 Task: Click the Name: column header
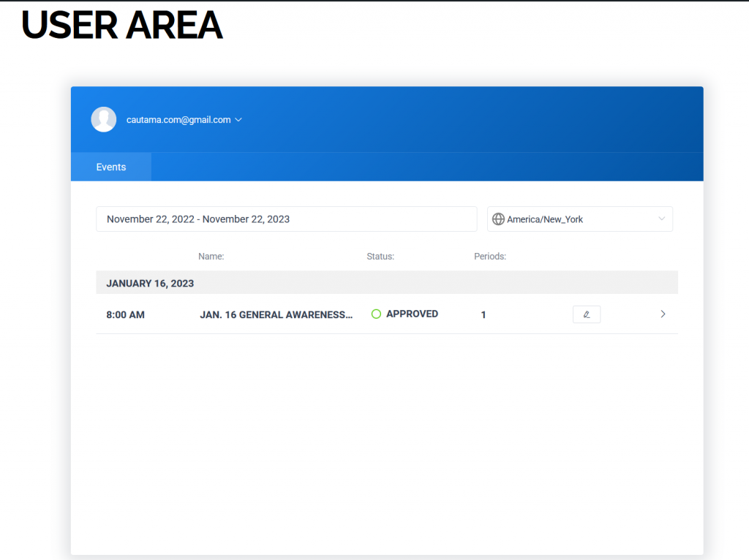[x=211, y=257]
